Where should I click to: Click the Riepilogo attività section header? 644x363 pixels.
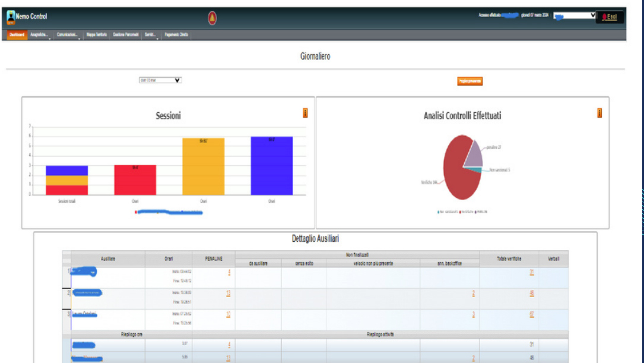(x=380, y=334)
